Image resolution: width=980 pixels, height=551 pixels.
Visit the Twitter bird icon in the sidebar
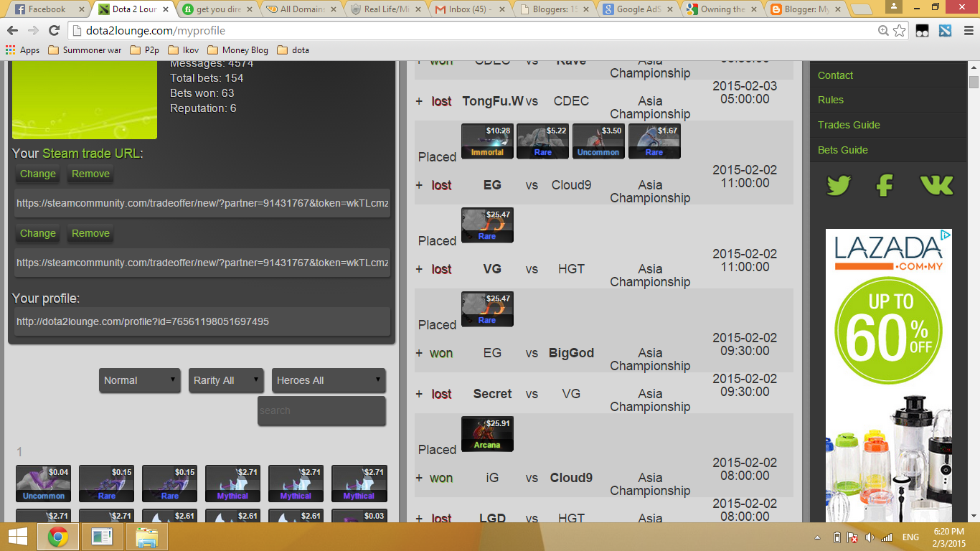click(x=838, y=186)
